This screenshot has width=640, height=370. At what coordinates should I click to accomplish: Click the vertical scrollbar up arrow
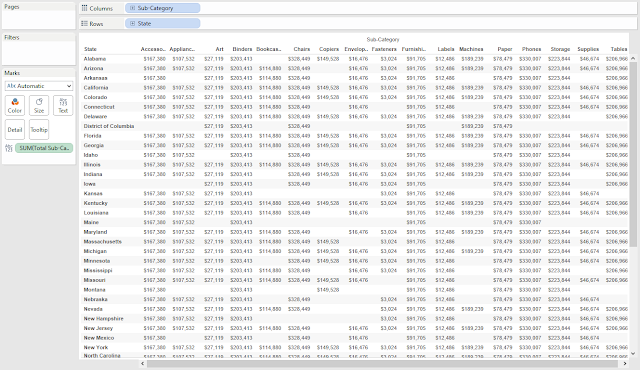[x=633, y=59]
